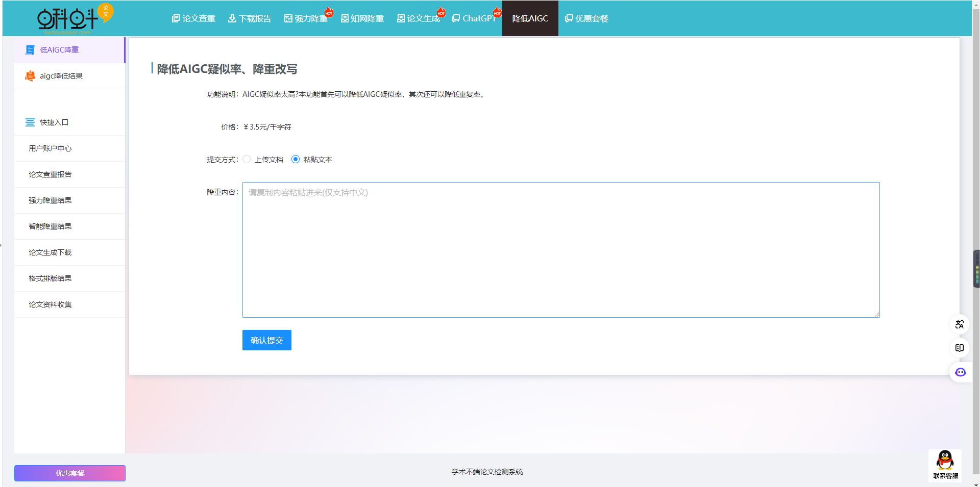Click the 快捷入口 list icon
980x487 pixels.
coord(30,122)
